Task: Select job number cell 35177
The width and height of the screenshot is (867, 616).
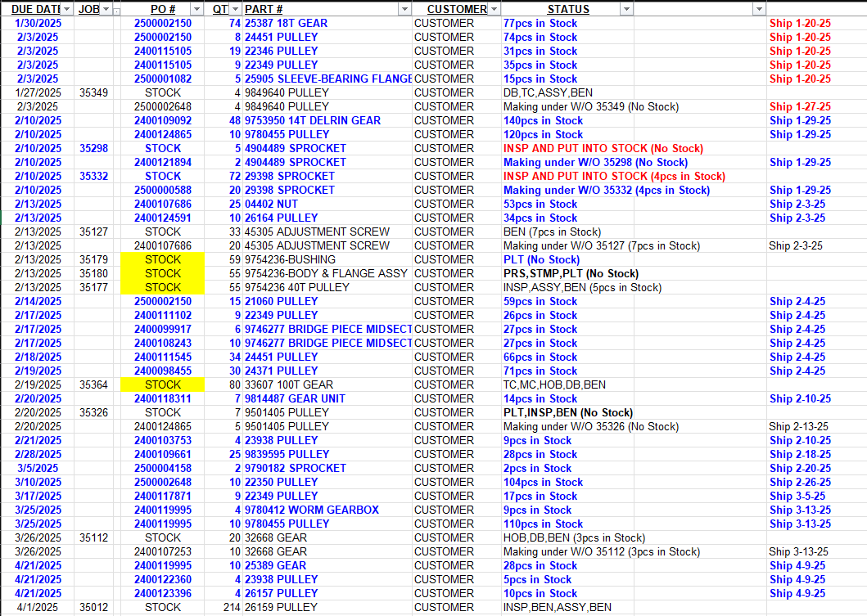Action: (93, 287)
